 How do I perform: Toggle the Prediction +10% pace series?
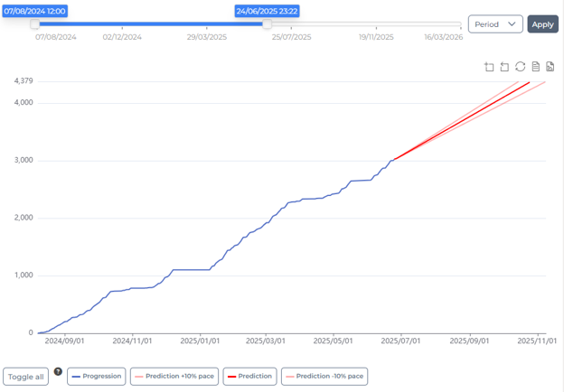(175, 376)
